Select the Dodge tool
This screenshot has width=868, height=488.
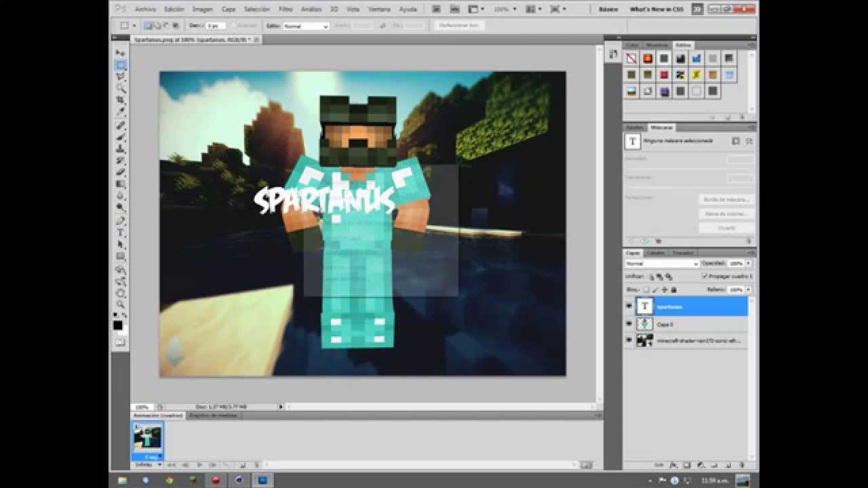121,207
